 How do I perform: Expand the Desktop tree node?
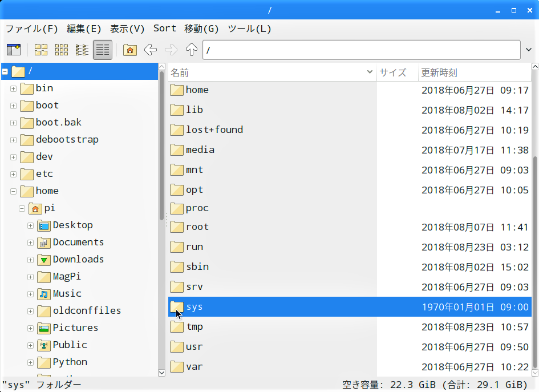31,225
